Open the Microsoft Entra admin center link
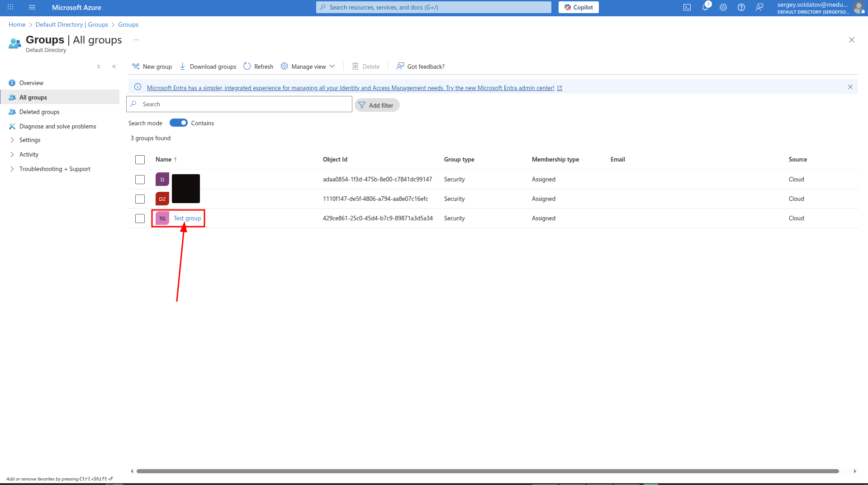This screenshot has width=868, height=485. click(x=354, y=88)
